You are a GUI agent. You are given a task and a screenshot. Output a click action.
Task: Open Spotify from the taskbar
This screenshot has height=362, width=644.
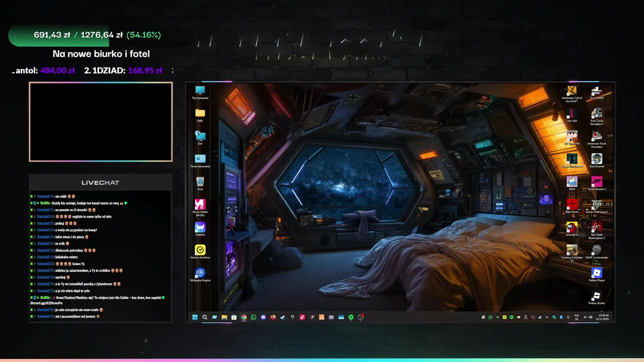pyautogui.click(x=351, y=317)
